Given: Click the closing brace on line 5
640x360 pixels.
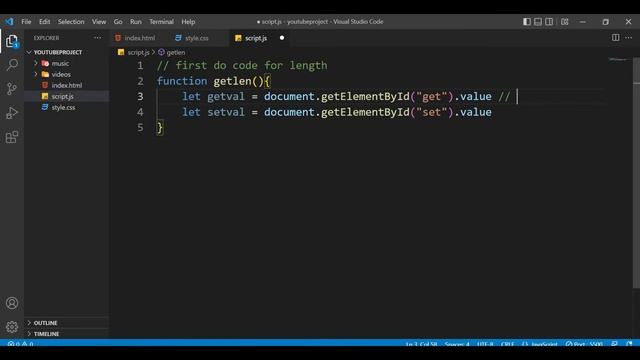Looking at the screenshot, I should click(x=160, y=128).
